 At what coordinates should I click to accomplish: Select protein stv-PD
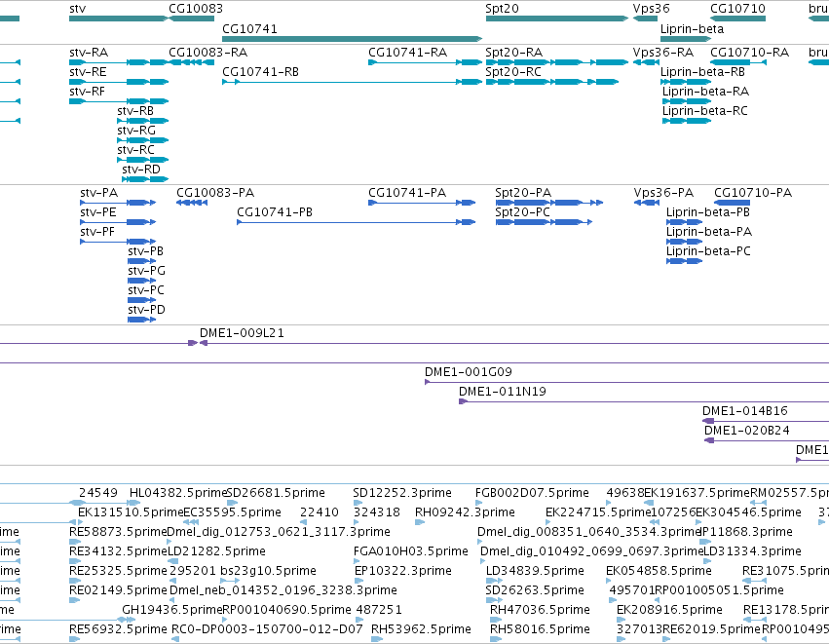pyautogui.click(x=141, y=320)
